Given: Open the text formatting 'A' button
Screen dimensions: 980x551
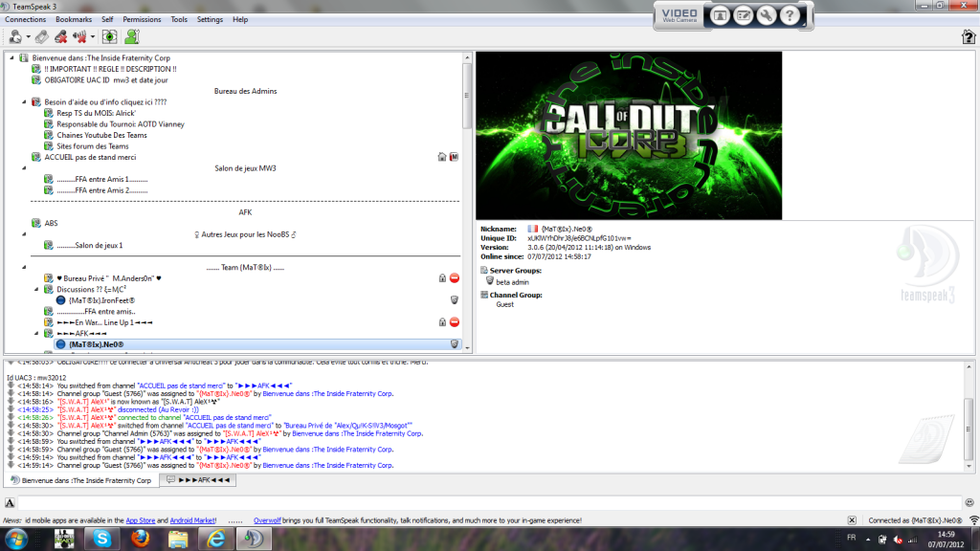Looking at the screenshot, I should [10, 503].
